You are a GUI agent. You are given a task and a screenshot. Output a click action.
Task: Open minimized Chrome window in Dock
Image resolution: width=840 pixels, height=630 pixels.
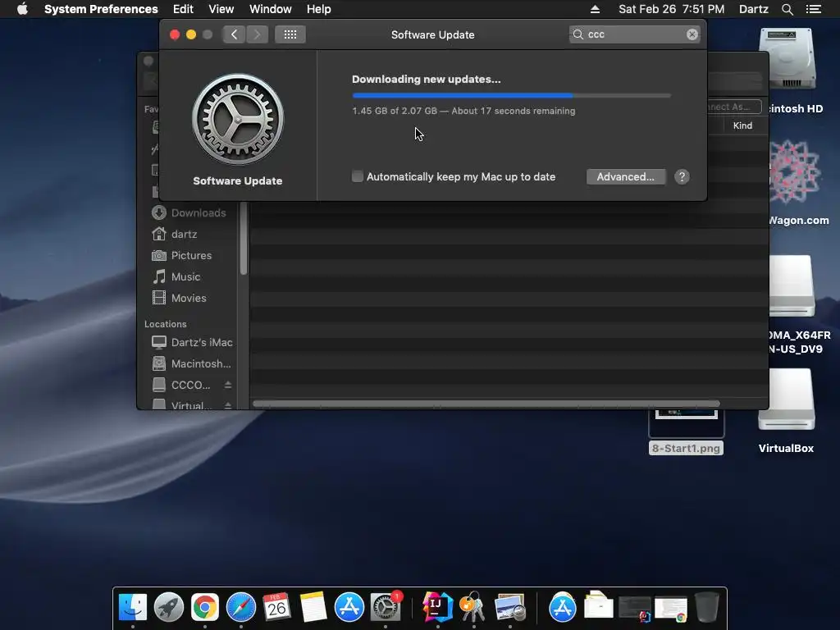pos(671,609)
